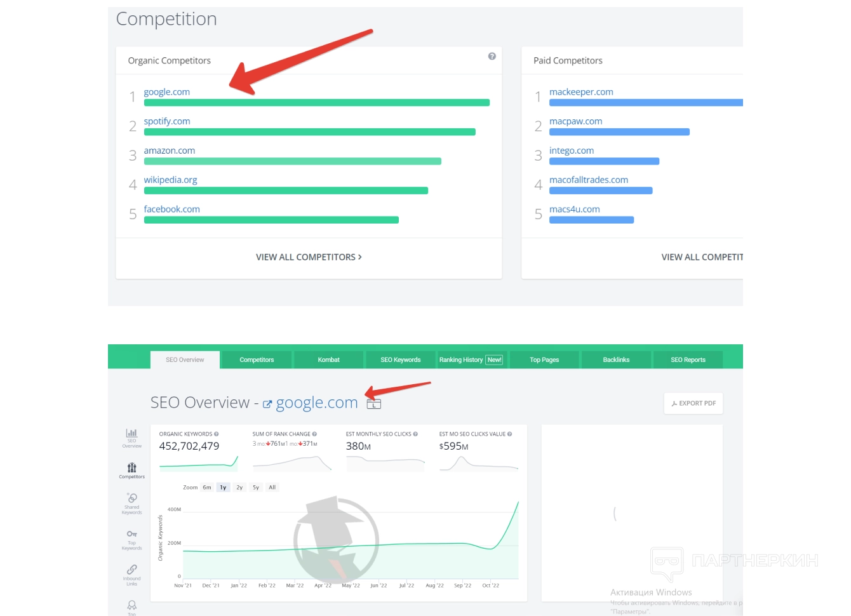This screenshot has width=851, height=616.
Task: Show help for Sum of Rank Change
Action: pos(314,434)
